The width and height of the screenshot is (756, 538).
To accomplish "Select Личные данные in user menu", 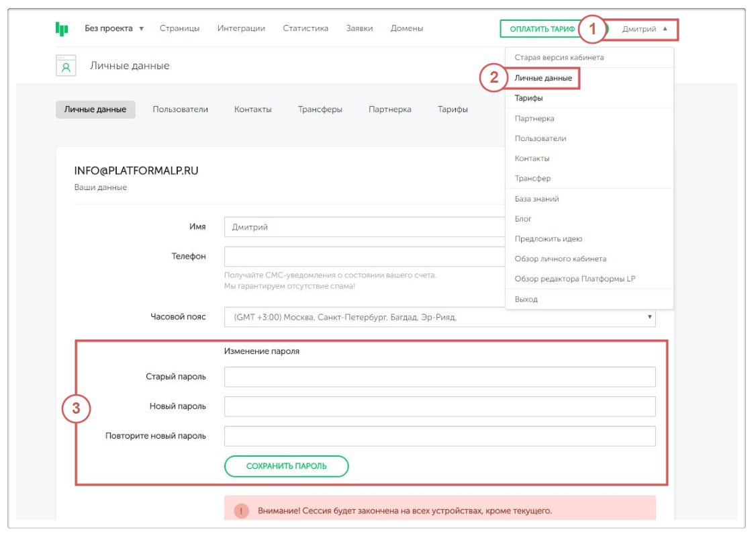I will pos(543,79).
